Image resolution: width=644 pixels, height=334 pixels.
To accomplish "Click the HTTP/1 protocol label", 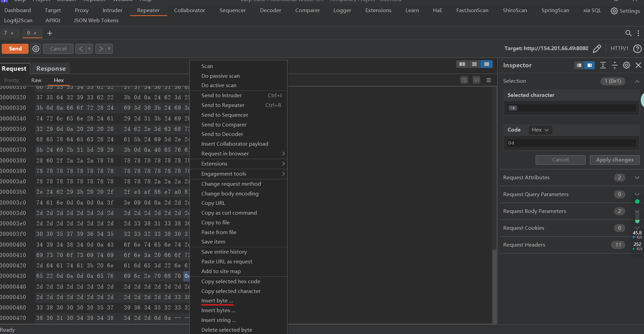I will click(x=619, y=48).
